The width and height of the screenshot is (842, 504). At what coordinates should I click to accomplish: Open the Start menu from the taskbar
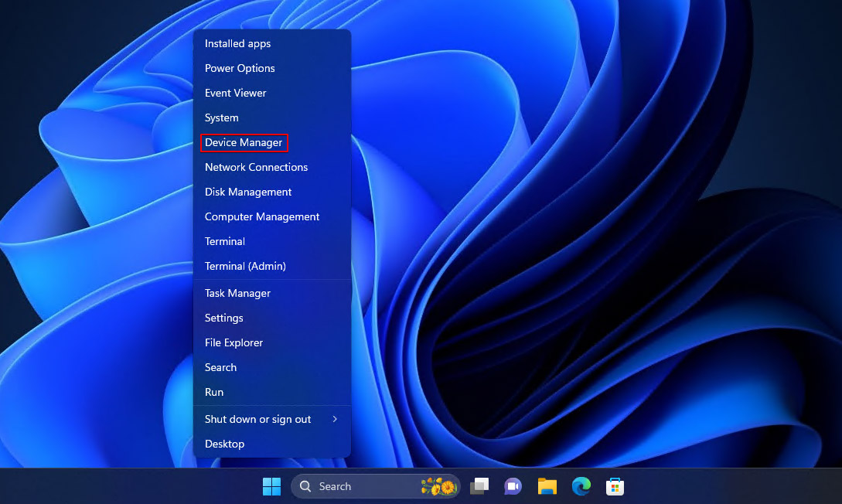(271, 486)
